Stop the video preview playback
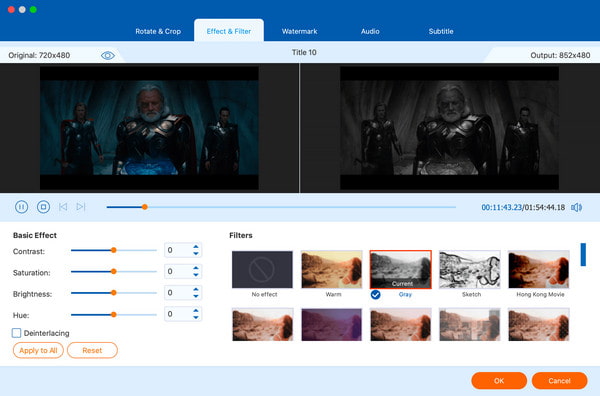The image size is (600, 396). click(x=43, y=207)
